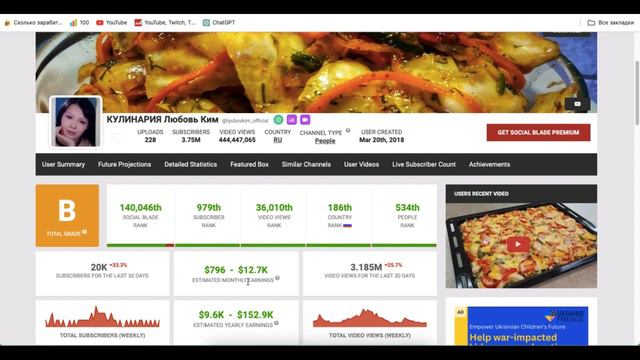Click the page vertical scrollbar

tap(637, 93)
